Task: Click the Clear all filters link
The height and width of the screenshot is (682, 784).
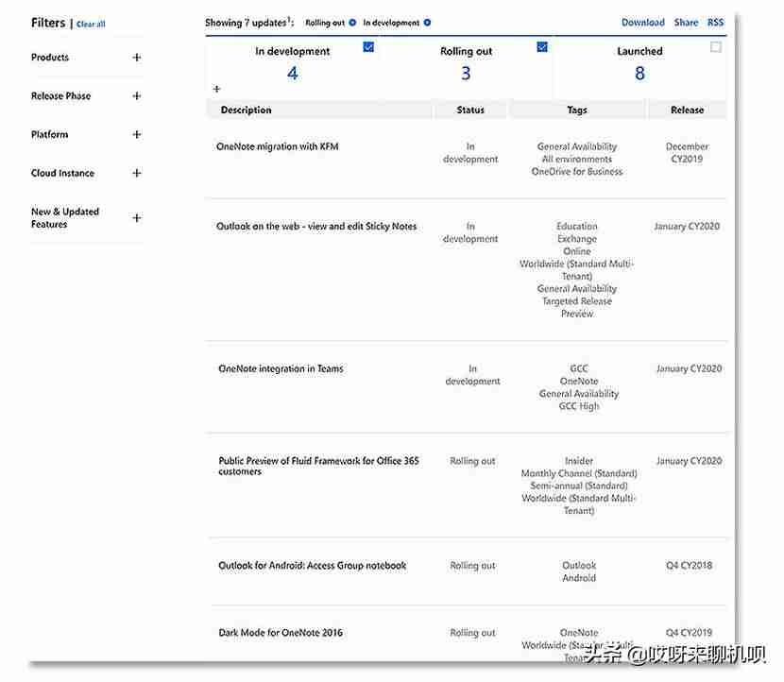Action: 91,24
